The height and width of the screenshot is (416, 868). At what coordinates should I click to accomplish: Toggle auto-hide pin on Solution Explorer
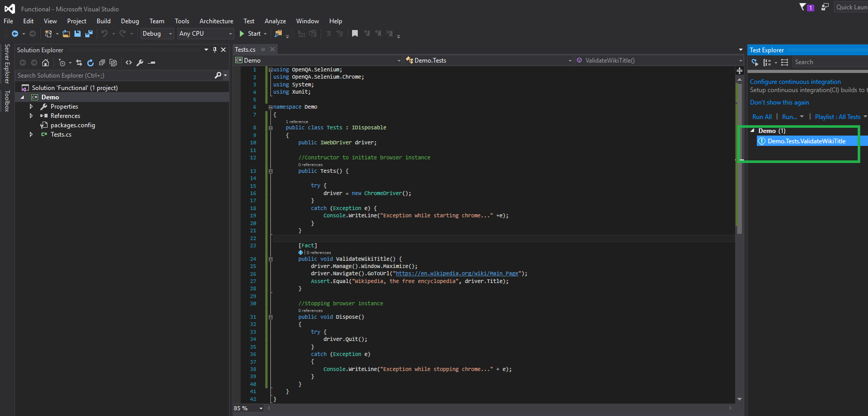215,50
